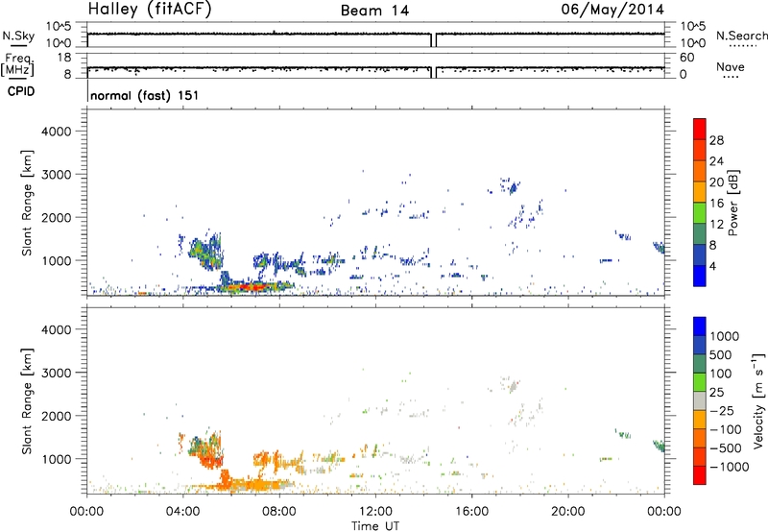This screenshot has width=768, height=532.
Task: Click the '10^5' label beside N.Sky
Action: (59, 26)
